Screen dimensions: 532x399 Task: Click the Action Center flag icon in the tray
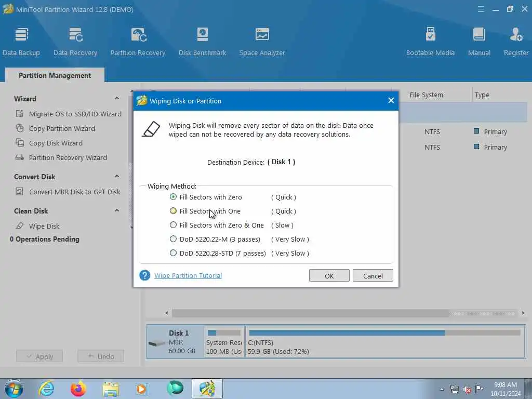479,389
